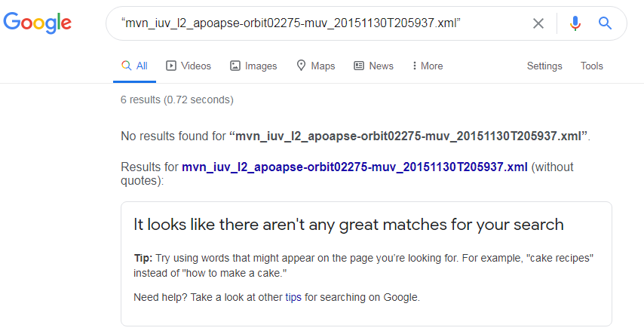Click the Maps pin icon
Viewport: 644px width, 334px height.
tap(301, 66)
